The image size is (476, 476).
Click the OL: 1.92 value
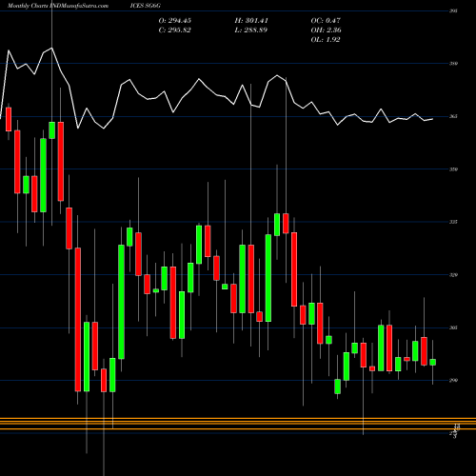point(326,40)
